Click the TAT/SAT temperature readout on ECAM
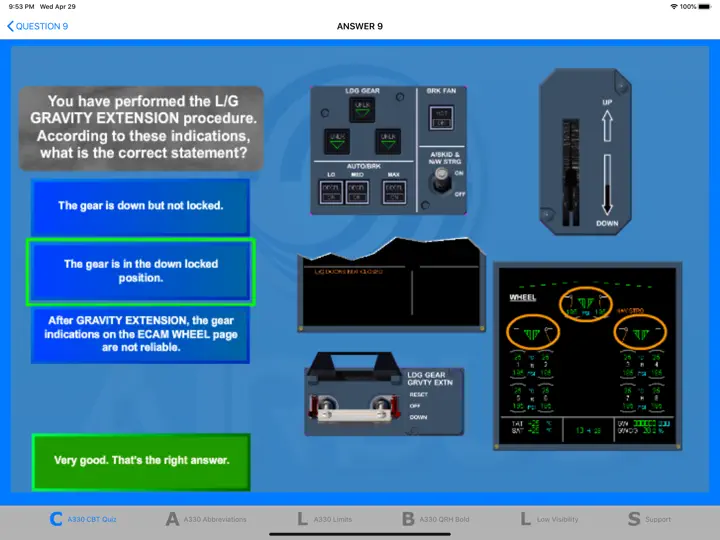Image resolution: width=720 pixels, height=540 pixels. (530, 427)
